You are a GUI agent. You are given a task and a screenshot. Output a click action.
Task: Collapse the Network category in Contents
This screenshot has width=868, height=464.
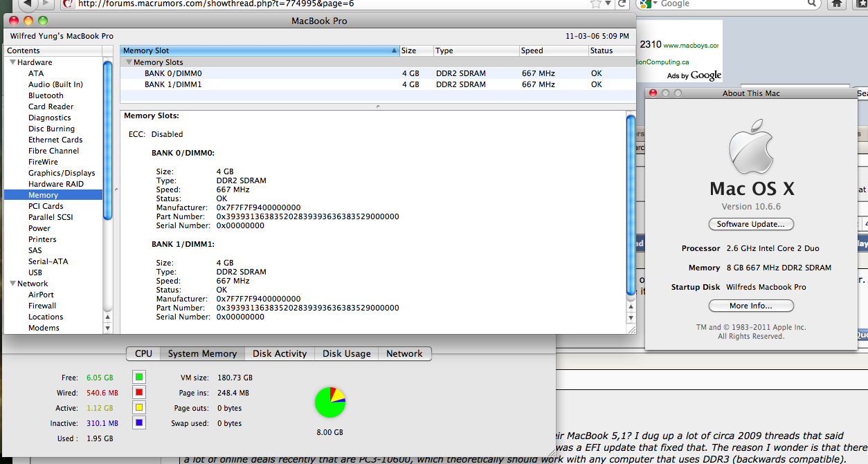(12, 284)
